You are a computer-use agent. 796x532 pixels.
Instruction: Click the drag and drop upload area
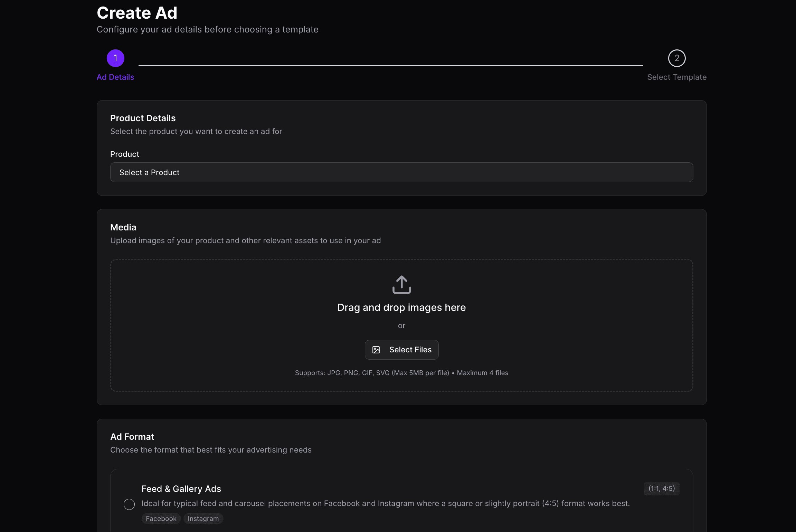(x=242, y=325)
